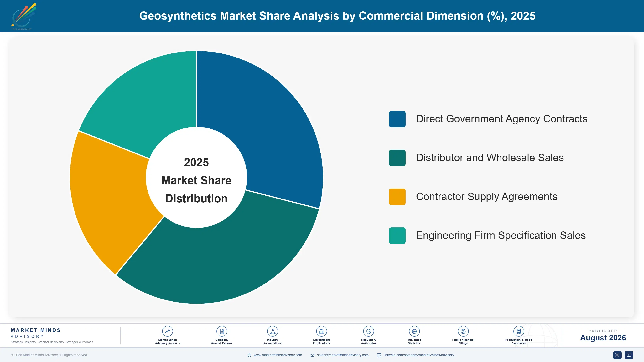
Task: Click the 'Industry Associations' source label
Action: coord(273,342)
